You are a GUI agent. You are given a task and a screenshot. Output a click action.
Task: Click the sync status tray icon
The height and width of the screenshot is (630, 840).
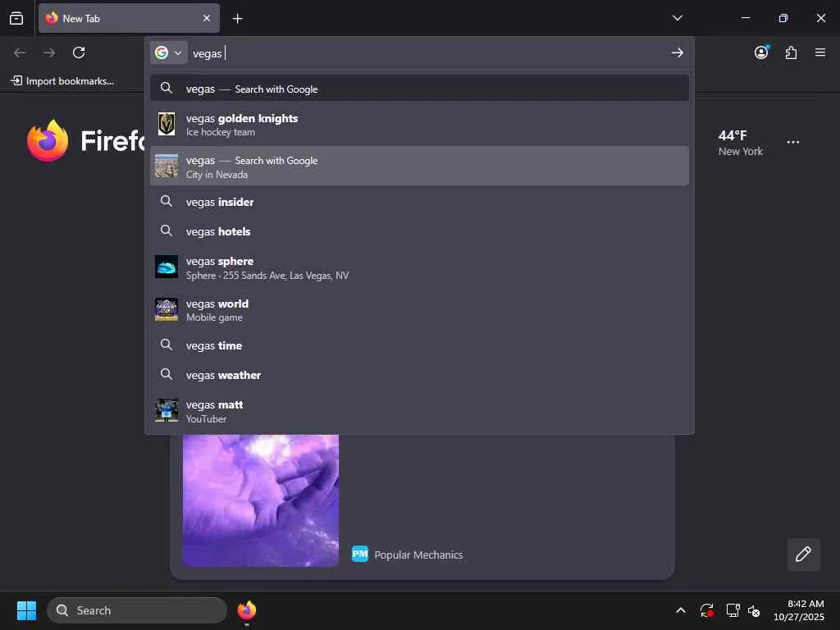tap(706, 610)
